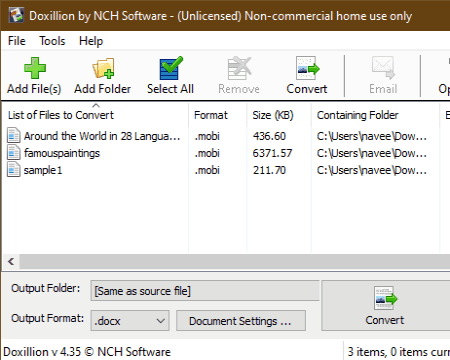Screen dimensions: 450x360
Task: Click the horizontal scrollbar left arrow
Action: (x=11, y=262)
